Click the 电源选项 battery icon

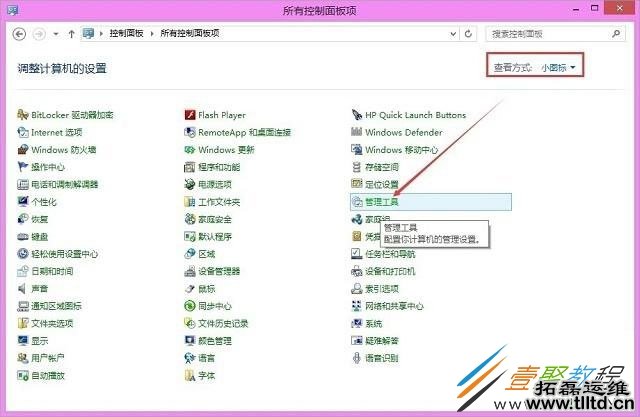[190, 184]
